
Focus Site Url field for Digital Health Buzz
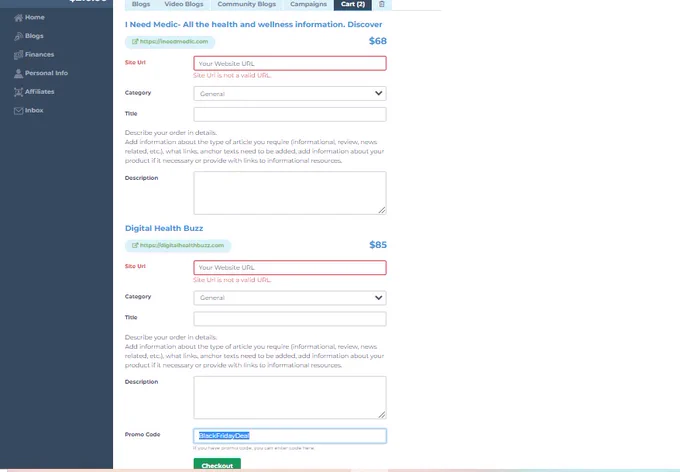(x=290, y=268)
